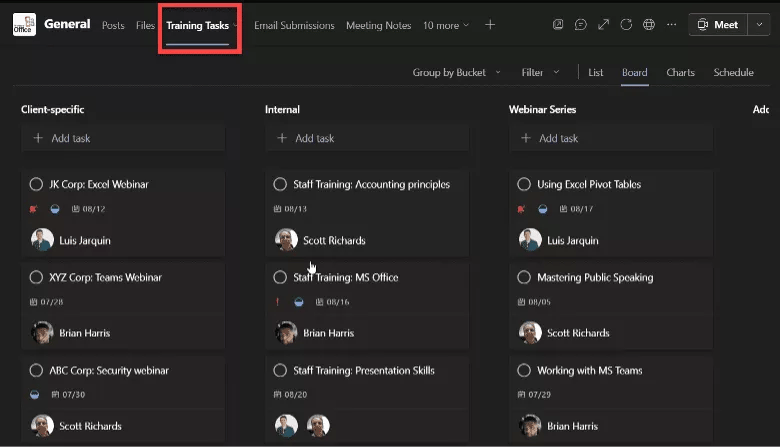Open more options ellipsis in header
This screenshot has height=448, width=780.
tap(672, 24)
